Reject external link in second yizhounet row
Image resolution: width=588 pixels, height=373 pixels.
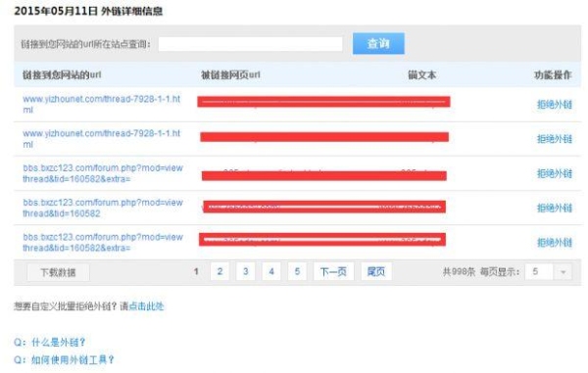click(x=555, y=139)
